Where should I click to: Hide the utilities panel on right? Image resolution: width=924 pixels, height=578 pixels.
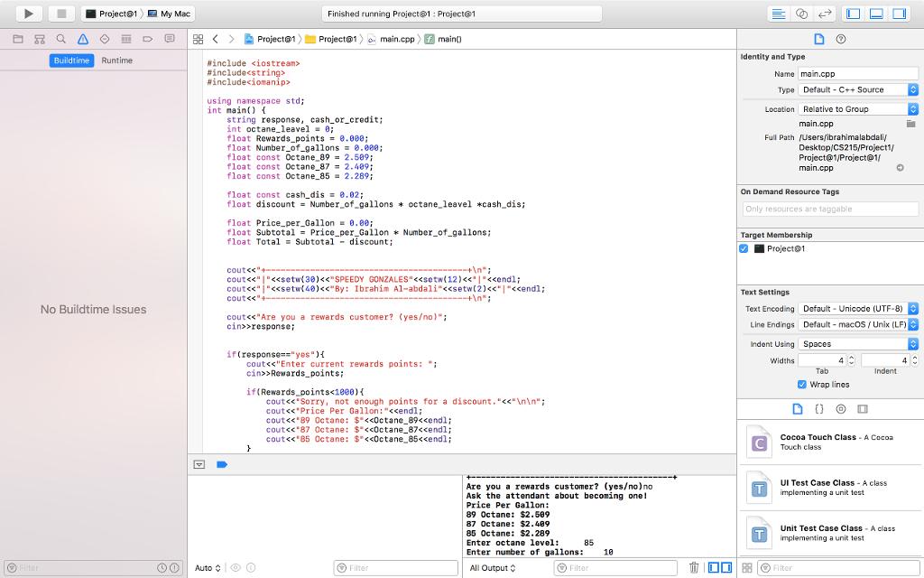click(899, 14)
